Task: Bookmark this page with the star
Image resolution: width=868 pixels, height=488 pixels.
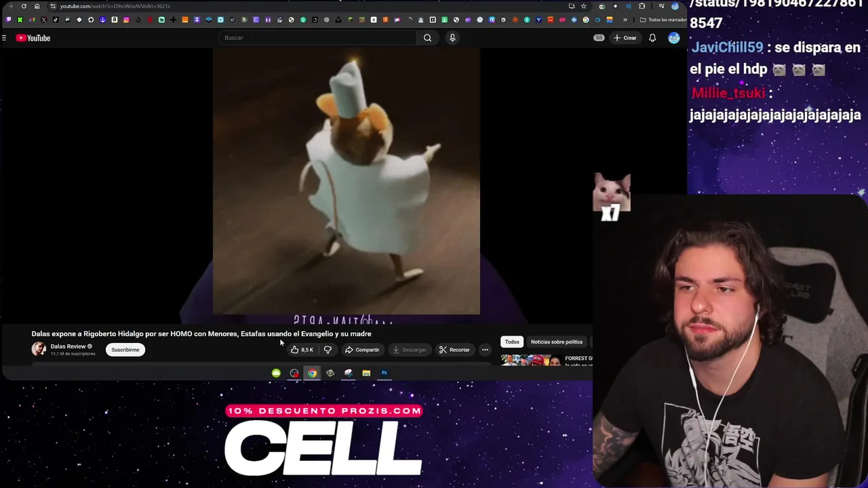Action: (x=584, y=6)
